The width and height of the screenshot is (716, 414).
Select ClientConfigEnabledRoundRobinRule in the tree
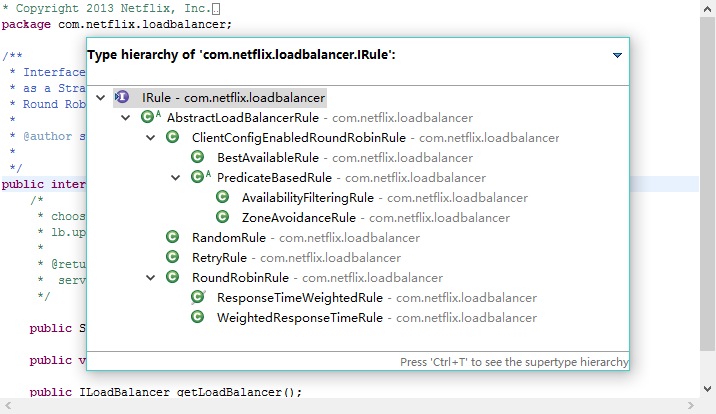click(x=375, y=138)
